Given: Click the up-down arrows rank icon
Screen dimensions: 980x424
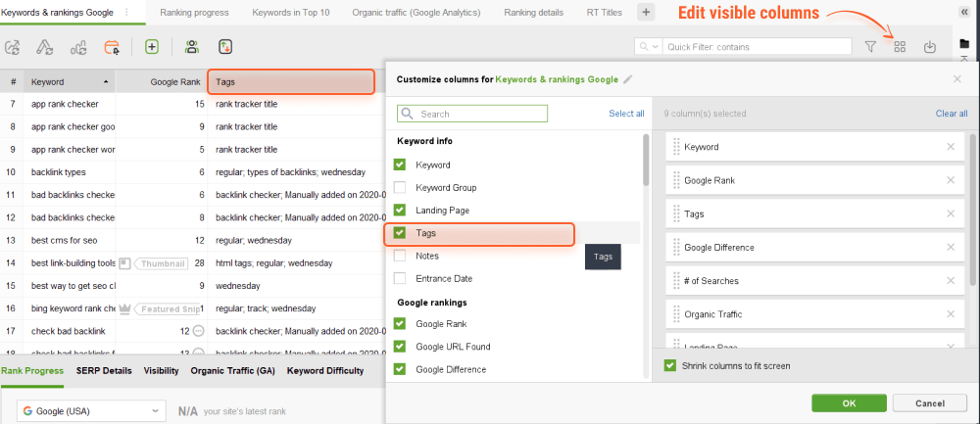Looking at the screenshot, I should point(225,47).
